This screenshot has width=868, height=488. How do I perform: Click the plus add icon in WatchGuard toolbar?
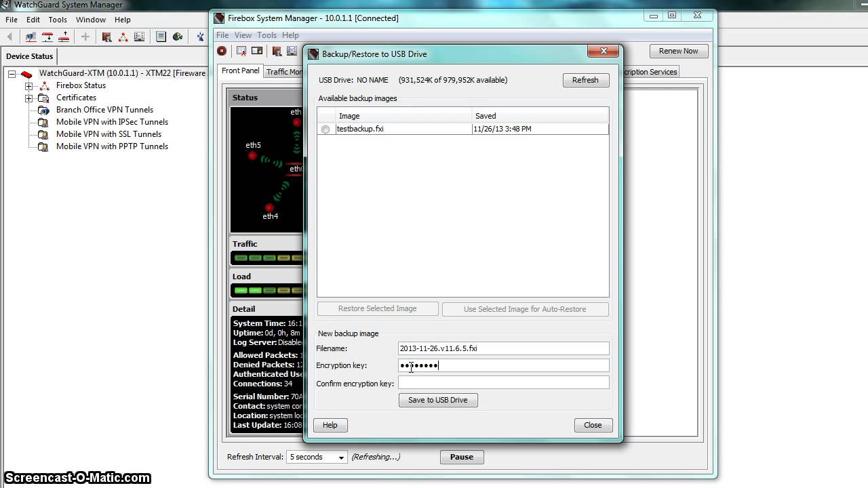click(x=85, y=37)
